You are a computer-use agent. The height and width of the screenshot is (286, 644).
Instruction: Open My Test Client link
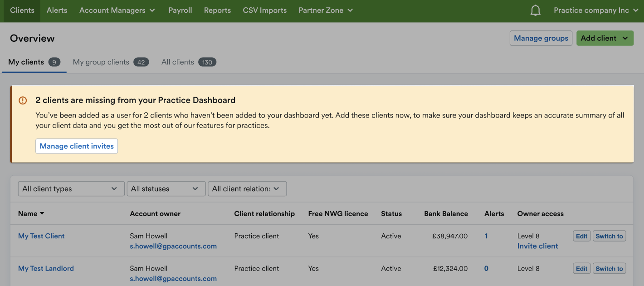[41, 236]
